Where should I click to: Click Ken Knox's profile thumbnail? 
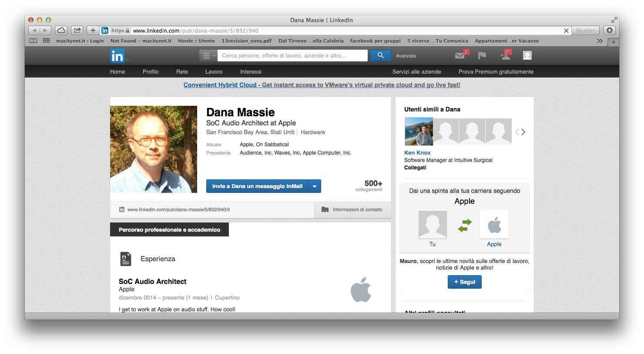[x=419, y=131]
